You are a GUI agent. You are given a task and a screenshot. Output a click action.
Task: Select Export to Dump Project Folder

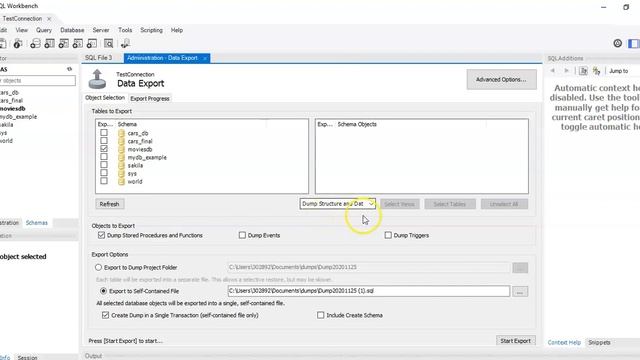98,267
